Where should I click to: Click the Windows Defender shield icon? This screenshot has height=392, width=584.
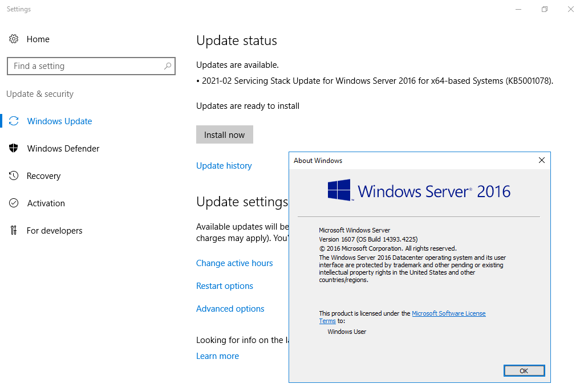pyautogui.click(x=14, y=149)
